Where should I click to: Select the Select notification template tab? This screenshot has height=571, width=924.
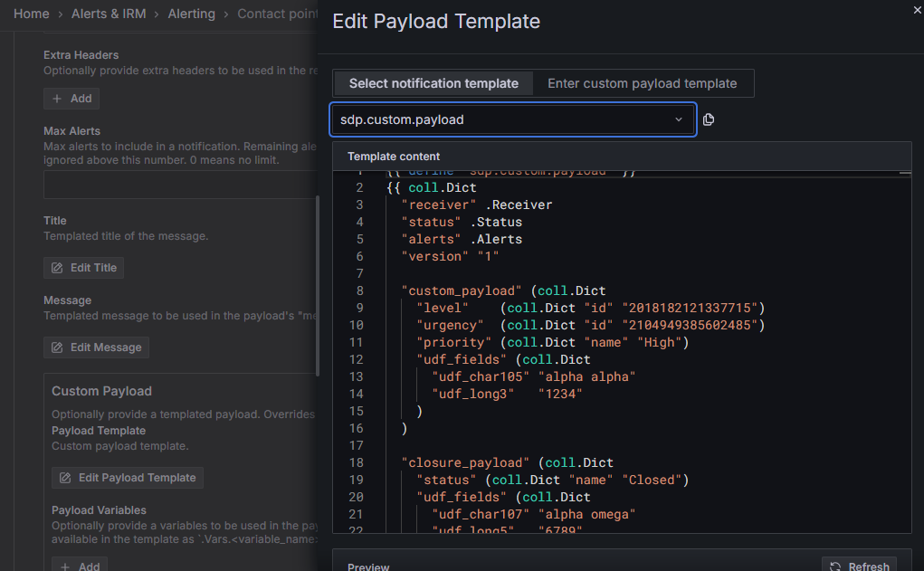click(433, 82)
